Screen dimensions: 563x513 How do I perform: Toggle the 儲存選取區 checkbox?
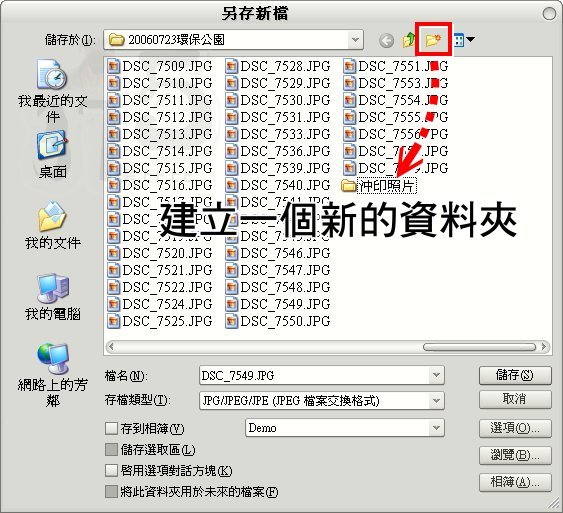111,449
